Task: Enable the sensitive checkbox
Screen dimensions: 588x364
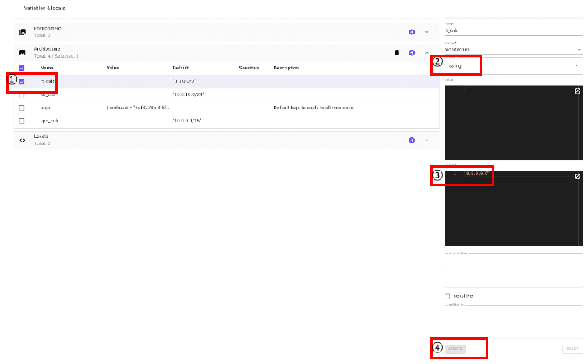Action: tap(447, 296)
